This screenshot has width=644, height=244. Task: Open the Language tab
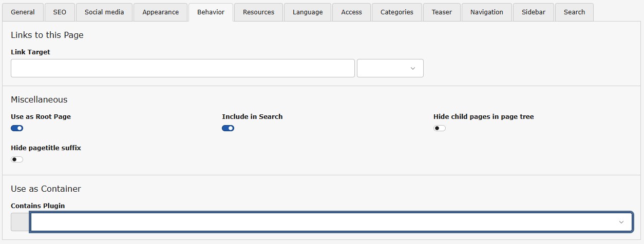click(308, 12)
